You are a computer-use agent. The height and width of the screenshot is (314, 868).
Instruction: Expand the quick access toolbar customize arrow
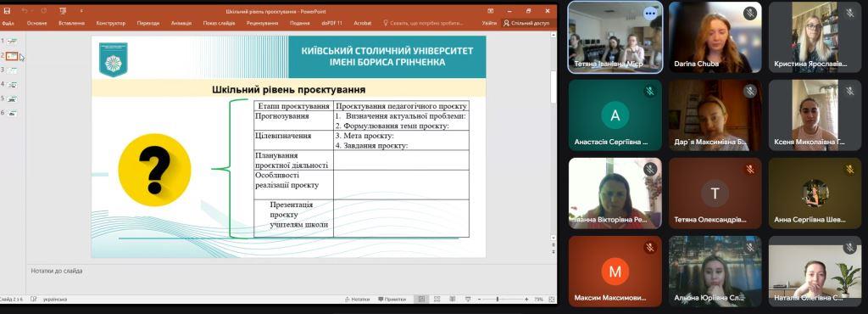[x=81, y=10]
